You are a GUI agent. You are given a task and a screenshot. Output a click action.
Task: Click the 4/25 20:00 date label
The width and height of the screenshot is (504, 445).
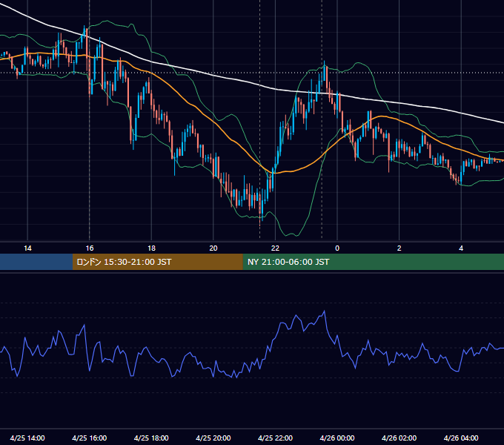click(x=213, y=438)
